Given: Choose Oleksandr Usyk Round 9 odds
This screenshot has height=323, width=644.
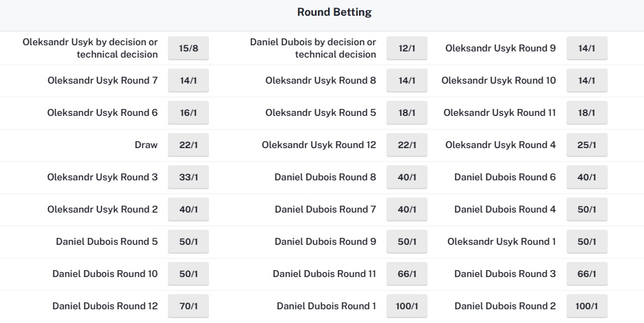Looking at the screenshot, I should pos(587,48).
